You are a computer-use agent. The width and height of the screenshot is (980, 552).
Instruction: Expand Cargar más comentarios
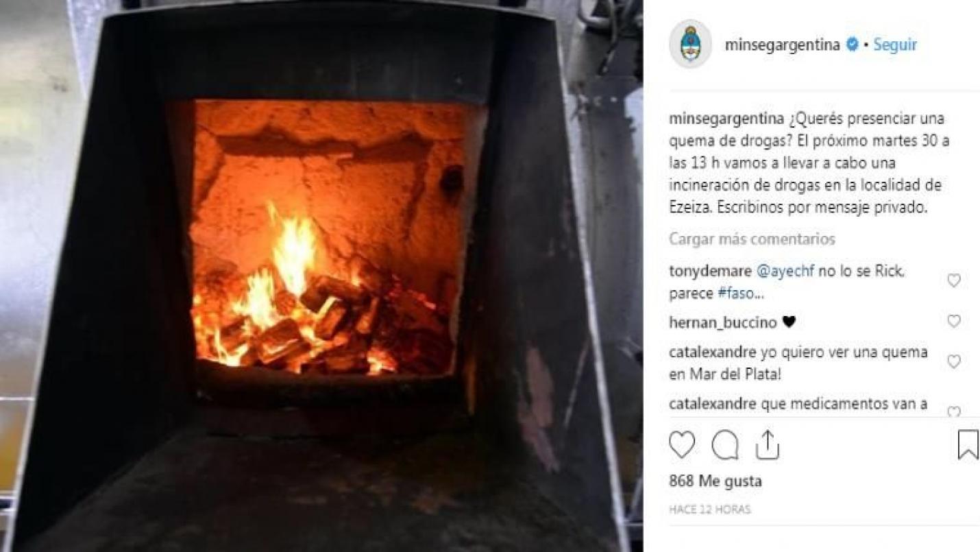(x=752, y=239)
